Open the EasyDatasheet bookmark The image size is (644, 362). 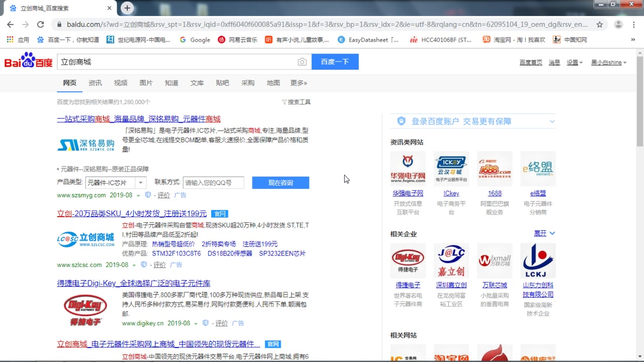pos(368,40)
